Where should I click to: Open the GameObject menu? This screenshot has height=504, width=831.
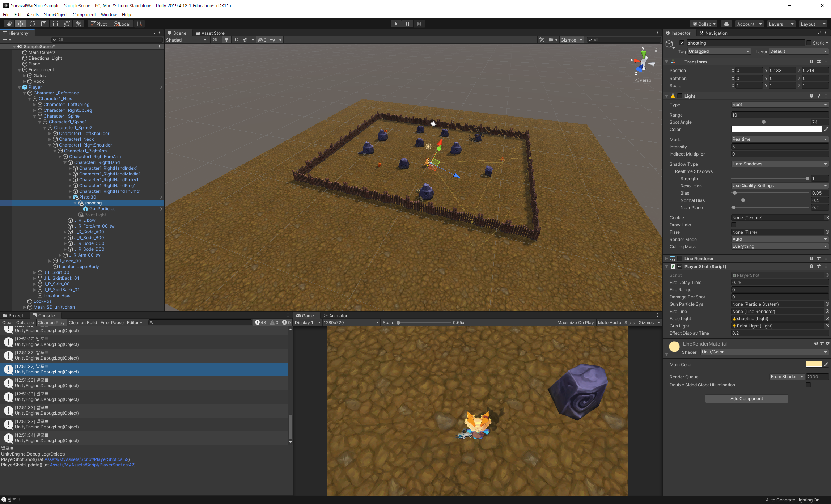(x=55, y=14)
